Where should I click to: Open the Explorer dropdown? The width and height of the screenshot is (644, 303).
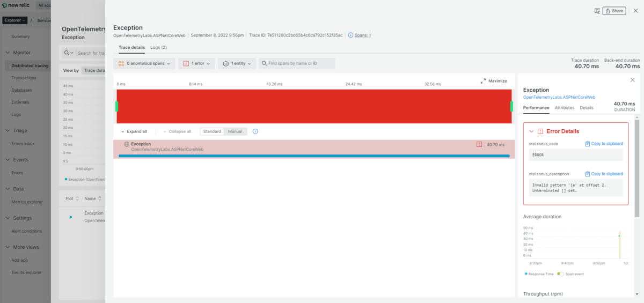click(x=14, y=20)
